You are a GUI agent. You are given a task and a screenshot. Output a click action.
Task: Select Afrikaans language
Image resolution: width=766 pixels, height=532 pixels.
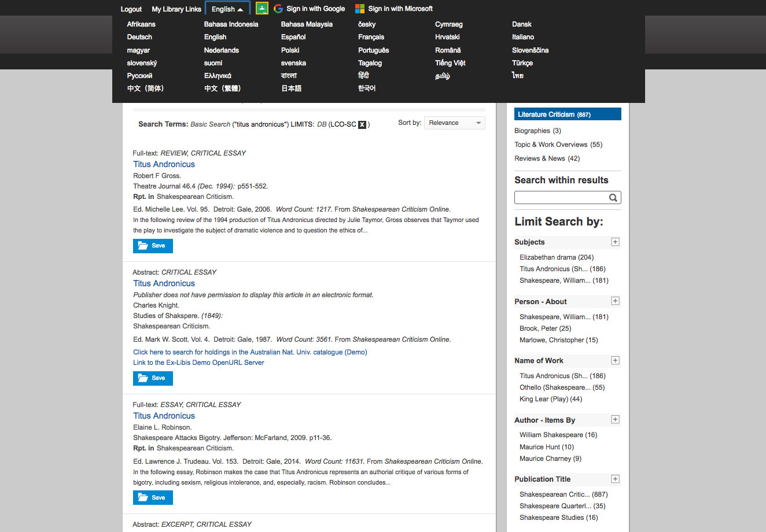pyautogui.click(x=141, y=24)
